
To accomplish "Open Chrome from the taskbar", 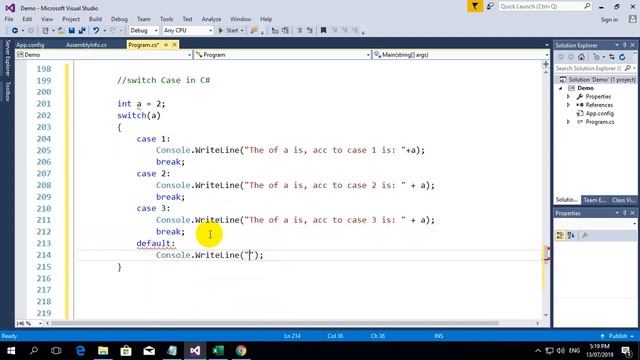I will tap(241, 351).
